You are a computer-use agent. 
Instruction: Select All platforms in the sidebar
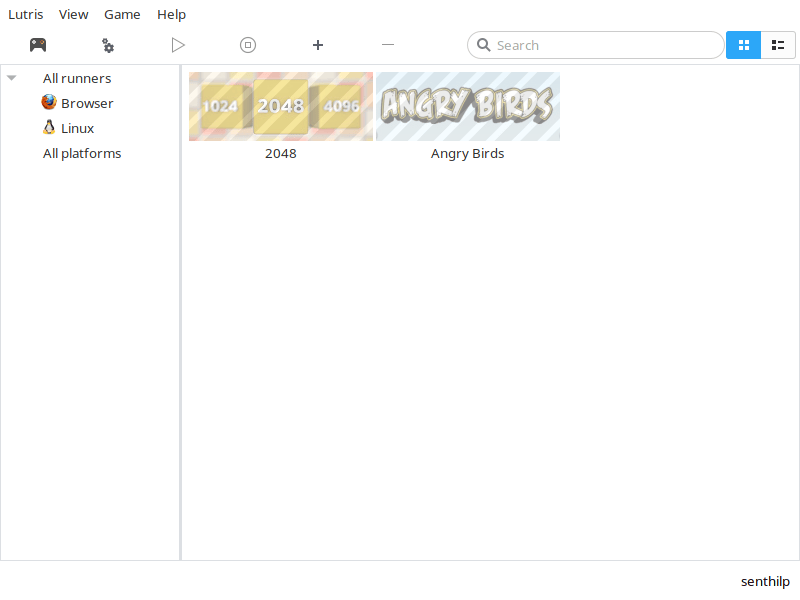point(82,153)
